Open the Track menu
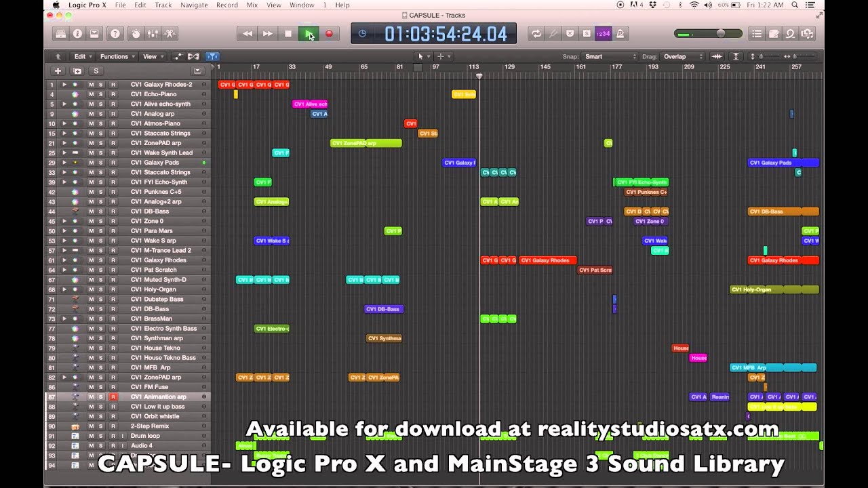Screen dimensions: 868x488 point(163,5)
